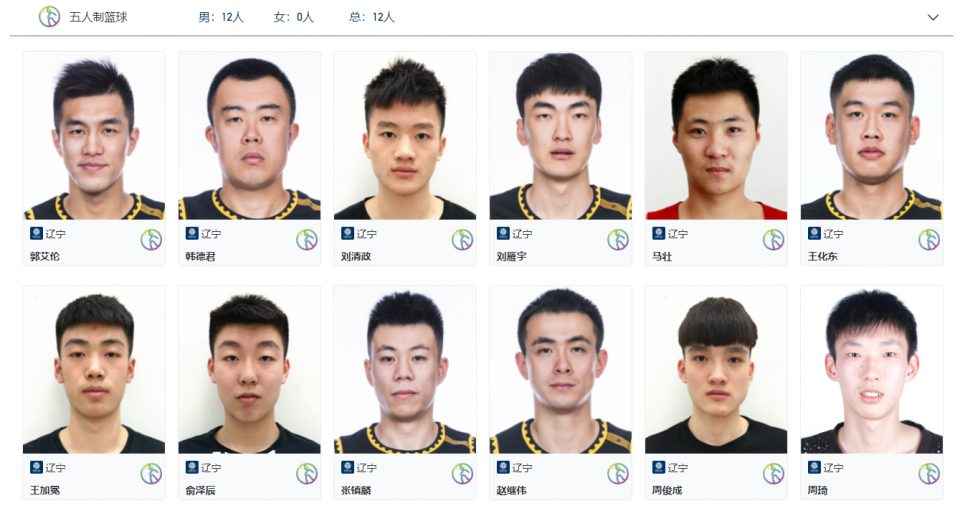Open the photo thumbnail labeled 马壮

point(716,136)
